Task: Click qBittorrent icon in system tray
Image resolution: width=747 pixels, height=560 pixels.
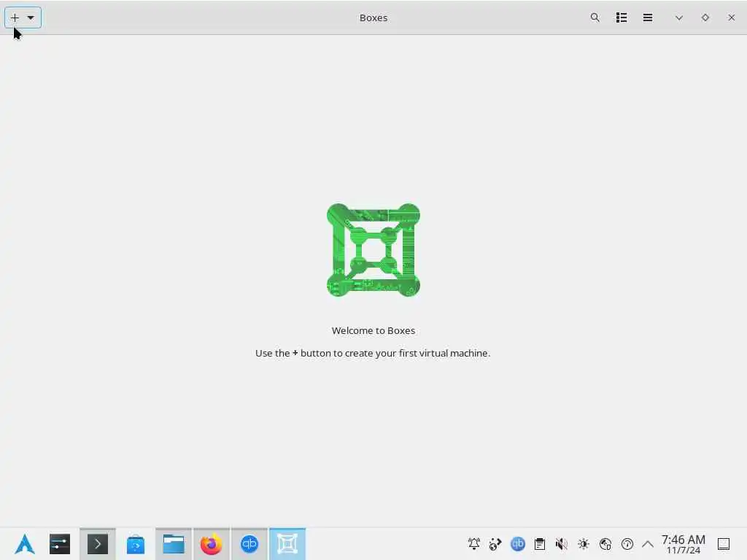Action: [518, 544]
